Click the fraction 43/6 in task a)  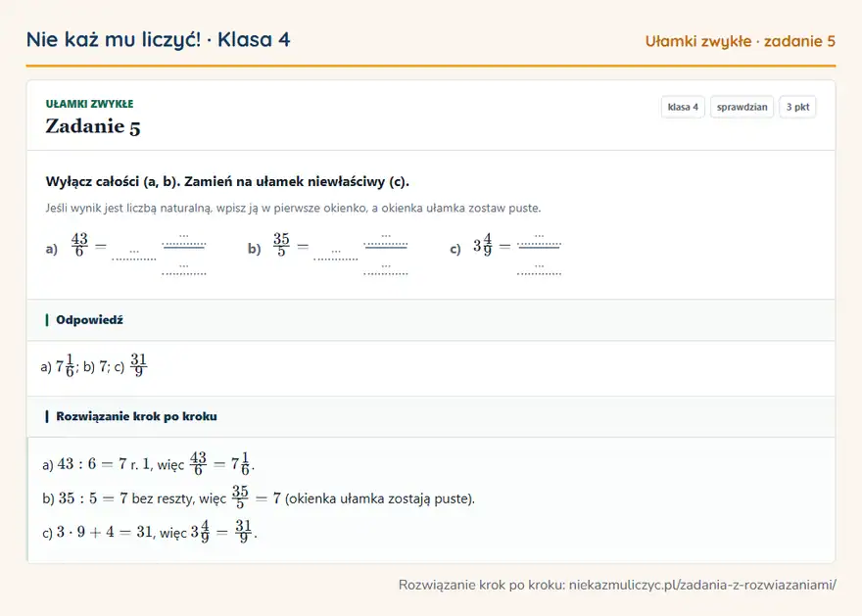(x=79, y=245)
